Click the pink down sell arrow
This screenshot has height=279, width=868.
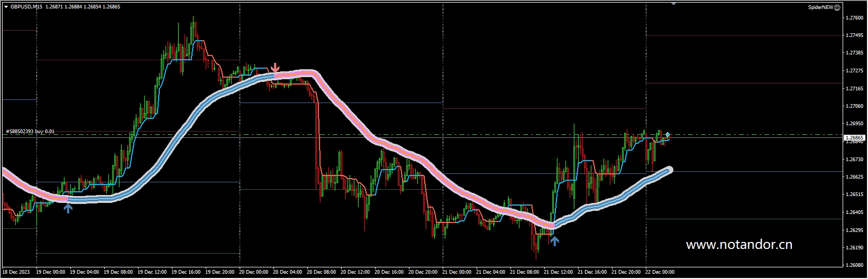pos(275,68)
